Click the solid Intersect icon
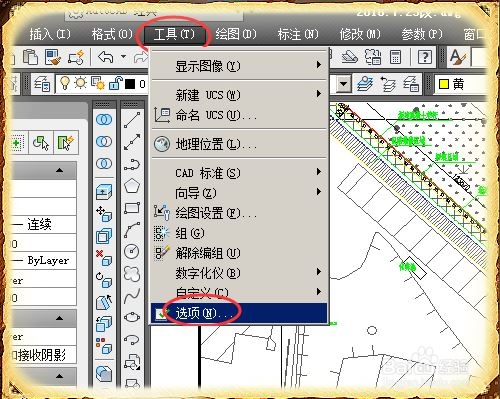Image resolution: width=500 pixels, height=399 pixels. (x=104, y=164)
